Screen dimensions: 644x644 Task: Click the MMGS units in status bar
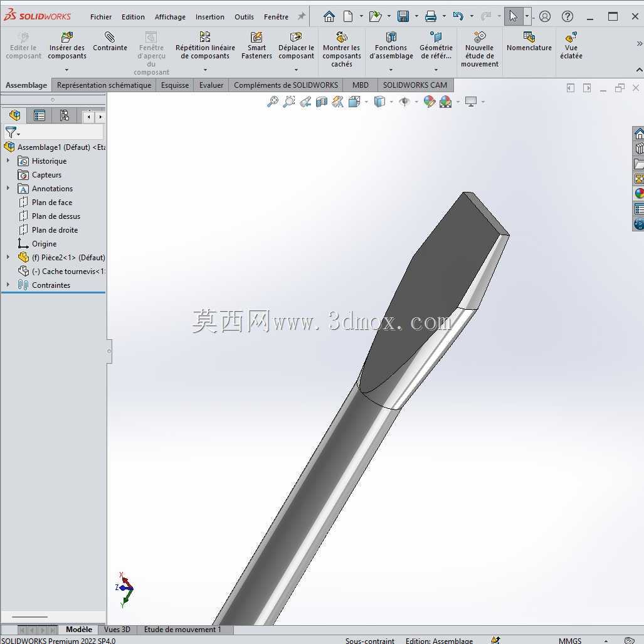point(569,640)
